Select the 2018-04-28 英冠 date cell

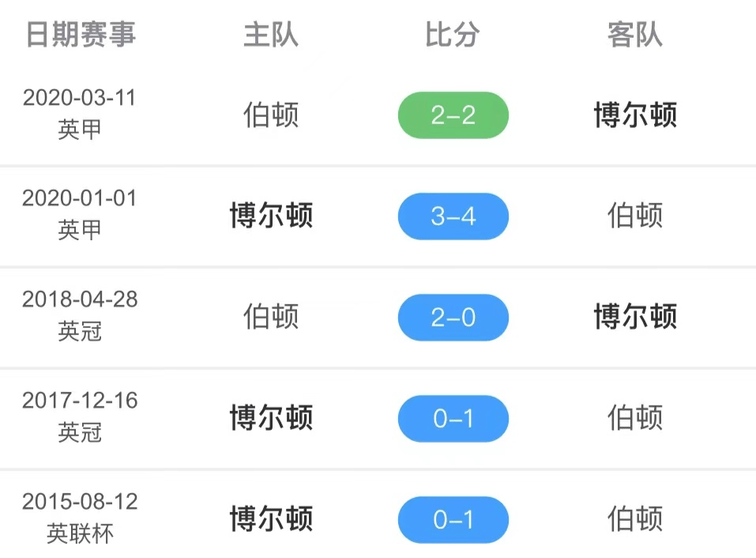80,315
